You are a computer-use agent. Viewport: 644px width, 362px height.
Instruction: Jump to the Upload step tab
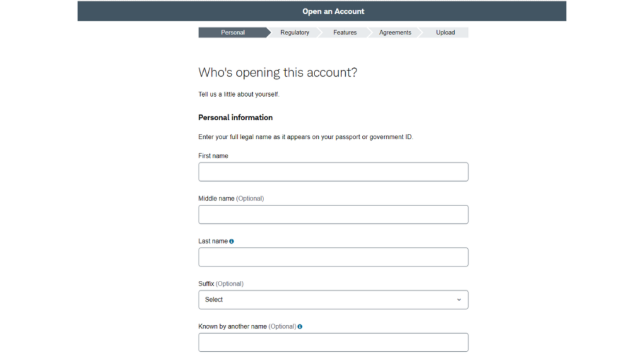pos(445,33)
